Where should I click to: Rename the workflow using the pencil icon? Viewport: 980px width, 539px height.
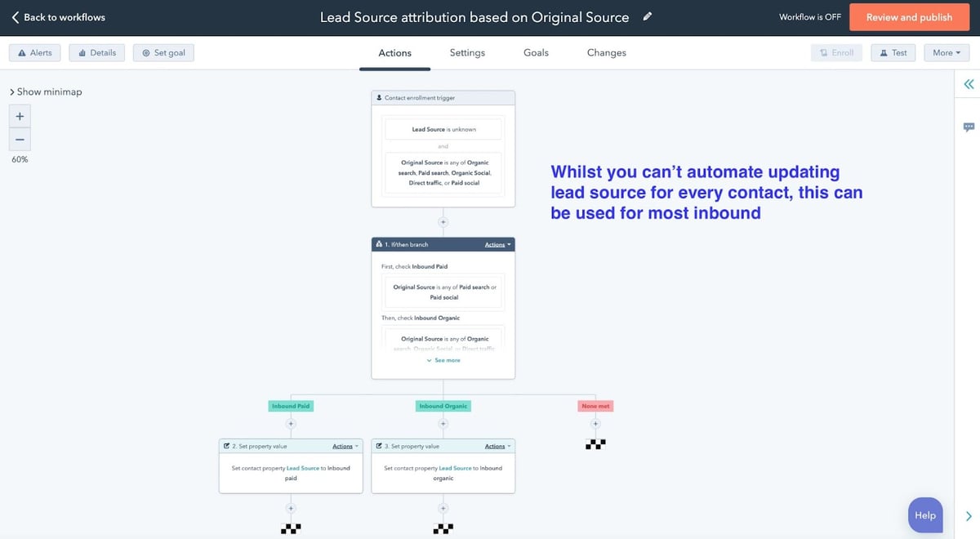647,16
